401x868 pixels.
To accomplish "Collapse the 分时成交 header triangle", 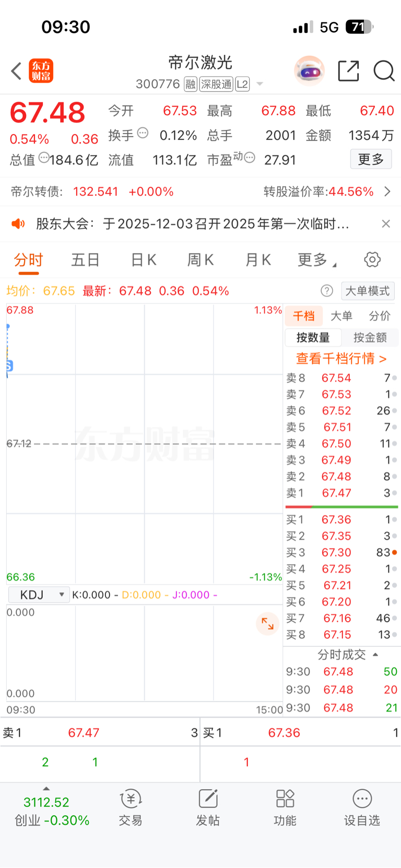I will [375, 655].
